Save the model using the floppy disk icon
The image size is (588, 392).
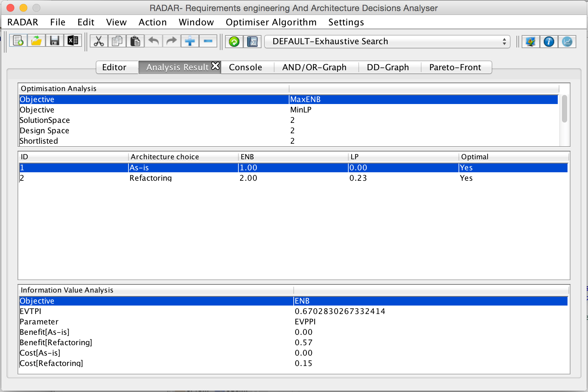55,41
